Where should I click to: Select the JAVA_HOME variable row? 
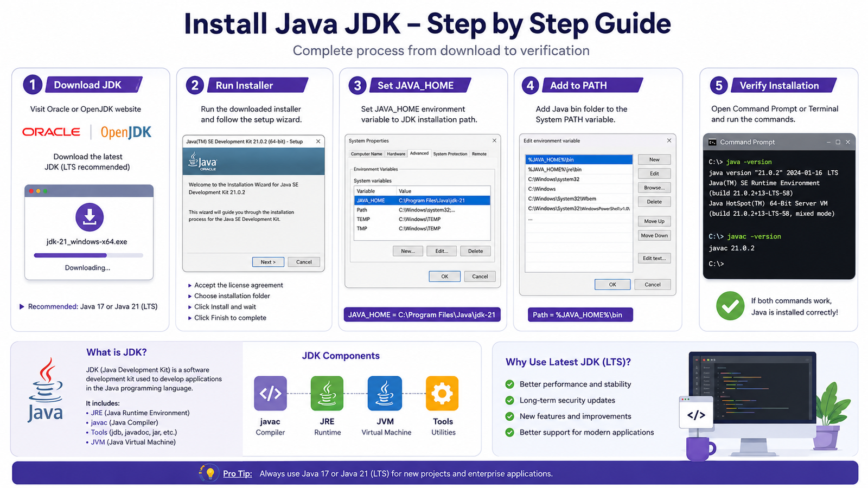pos(422,201)
